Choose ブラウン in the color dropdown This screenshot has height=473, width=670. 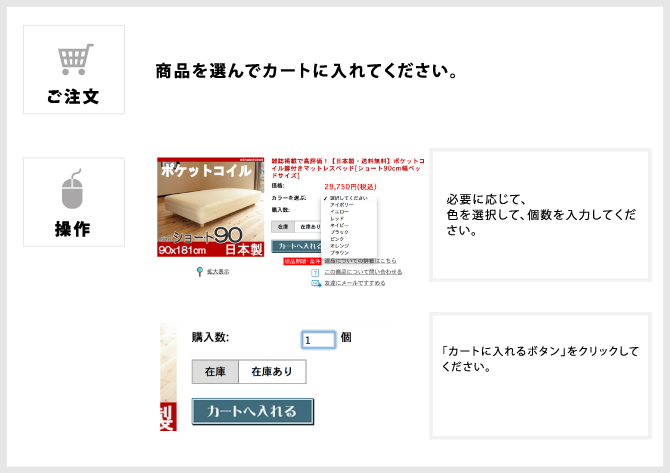point(339,253)
